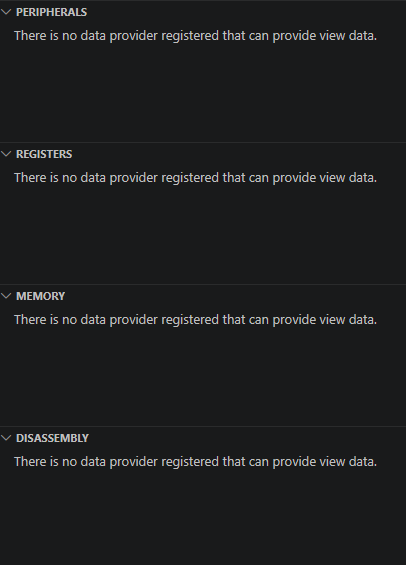Screen dimensions: 406x565
Task: Click the MEMORY header label
Action: [x=40, y=296]
